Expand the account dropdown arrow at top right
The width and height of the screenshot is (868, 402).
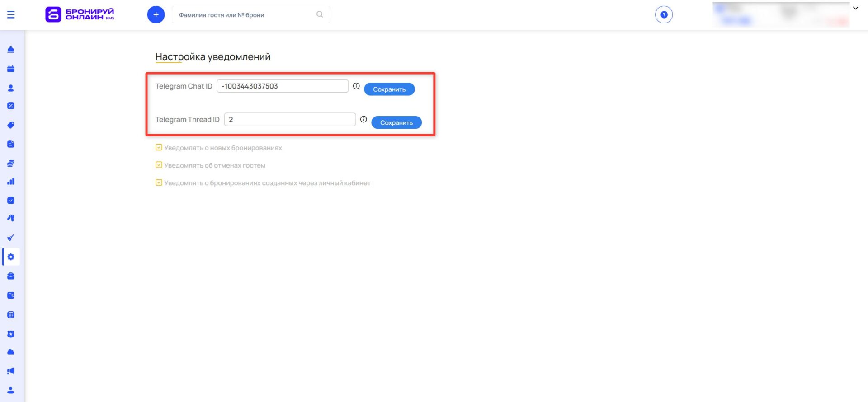(x=855, y=8)
